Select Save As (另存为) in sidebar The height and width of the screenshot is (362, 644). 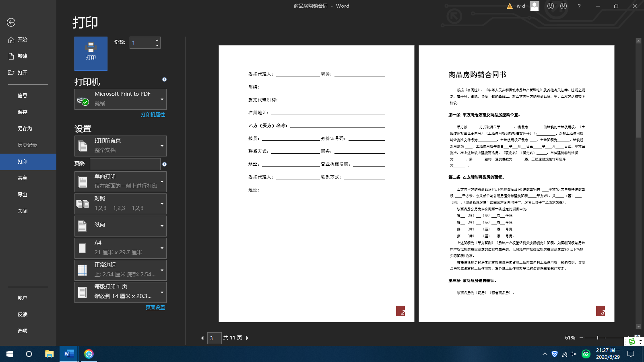[28, 129]
